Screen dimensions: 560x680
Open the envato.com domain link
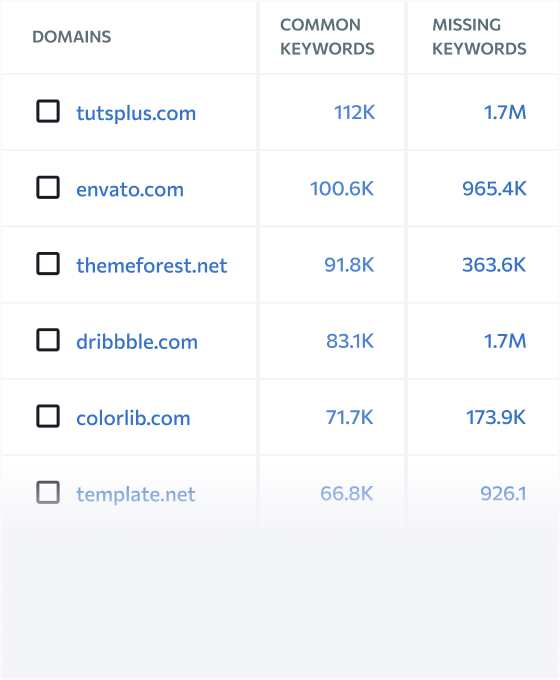click(130, 190)
